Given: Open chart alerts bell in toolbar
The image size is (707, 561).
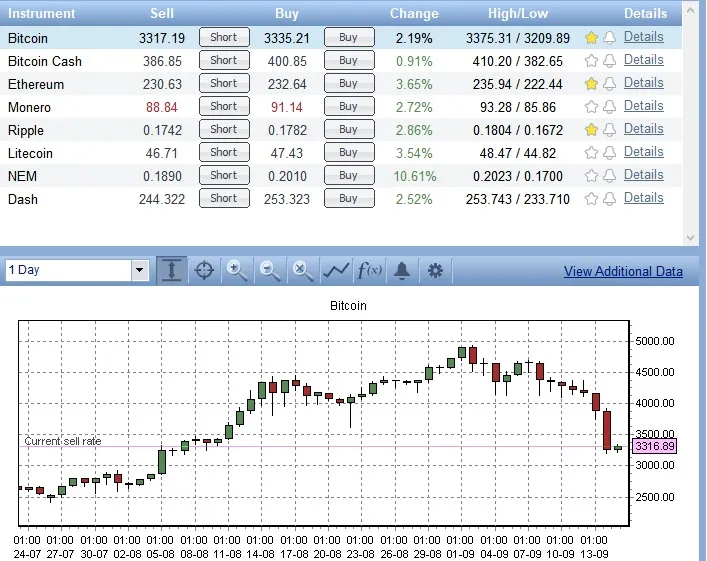Looking at the screenshot, I should 402,271.
